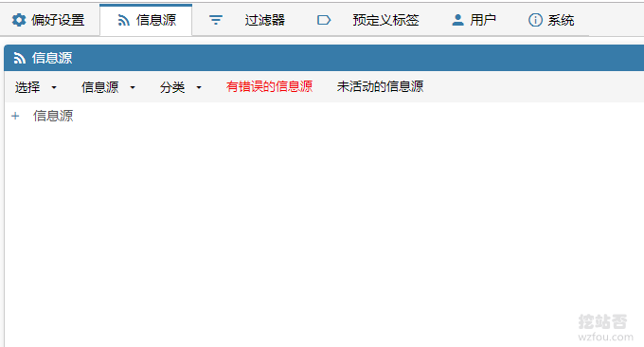Click the info circle icon beside 系统
This screenshot has width=644, height=347.
point(535,20)
